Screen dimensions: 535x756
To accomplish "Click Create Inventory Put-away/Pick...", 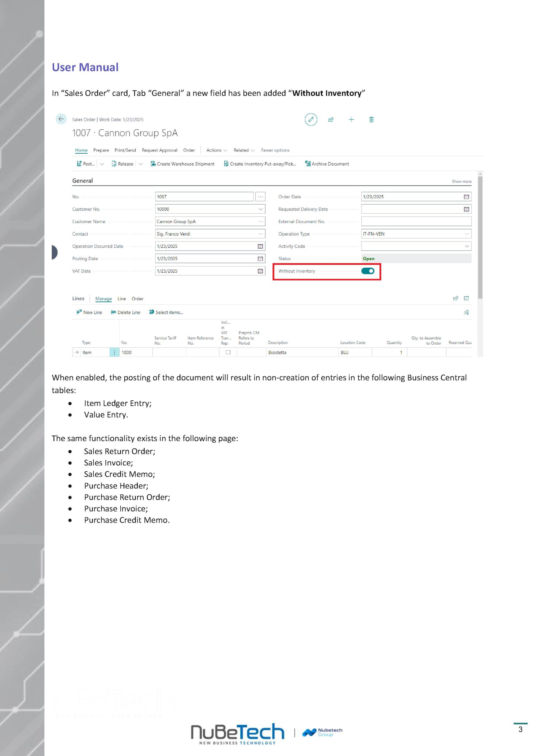I will point(260,164).
